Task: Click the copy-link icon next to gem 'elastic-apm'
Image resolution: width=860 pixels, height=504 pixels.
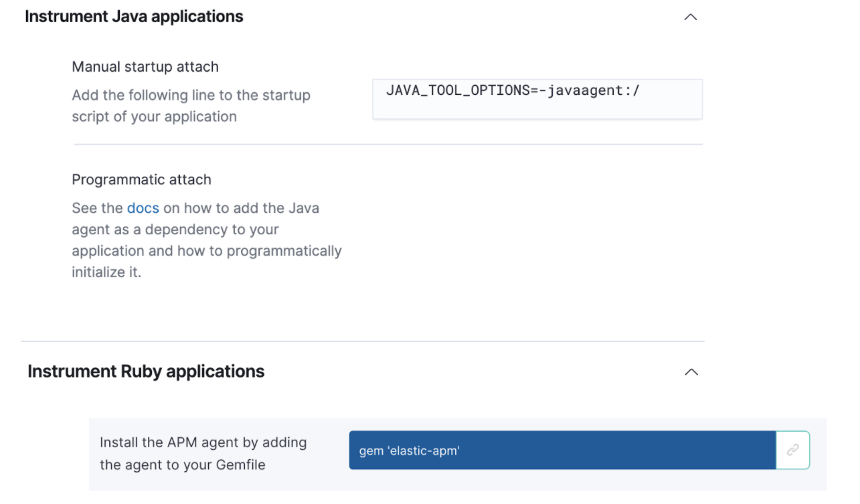Action: pos(794,449)
